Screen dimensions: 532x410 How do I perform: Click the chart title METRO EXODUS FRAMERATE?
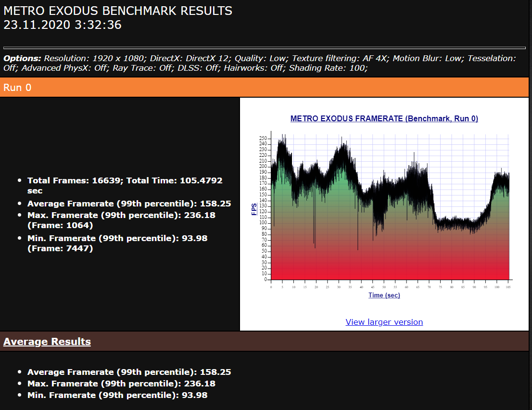pos(384,118)
